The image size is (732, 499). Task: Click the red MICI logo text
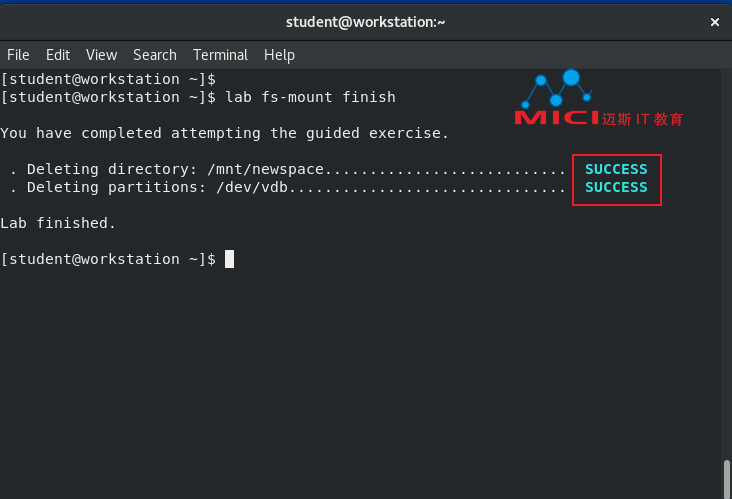click(x=556, y=118)
